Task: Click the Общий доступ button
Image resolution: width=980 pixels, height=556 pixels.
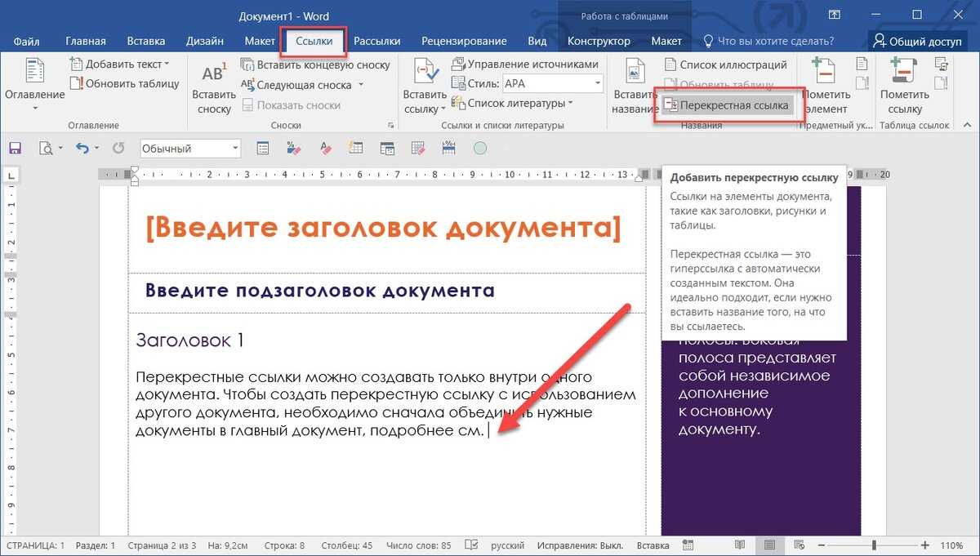Action: (x=917, y=41)
